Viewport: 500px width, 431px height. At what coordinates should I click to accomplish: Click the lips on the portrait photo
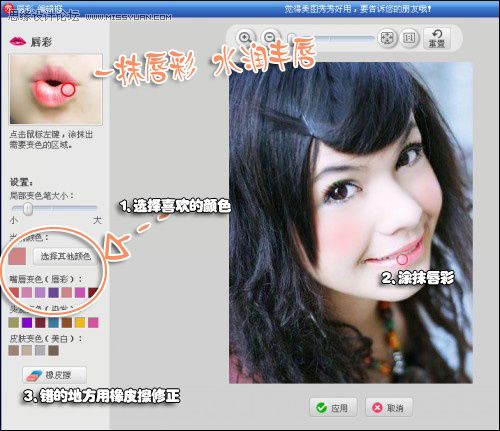pyautogui.click(x=395, y=254)
